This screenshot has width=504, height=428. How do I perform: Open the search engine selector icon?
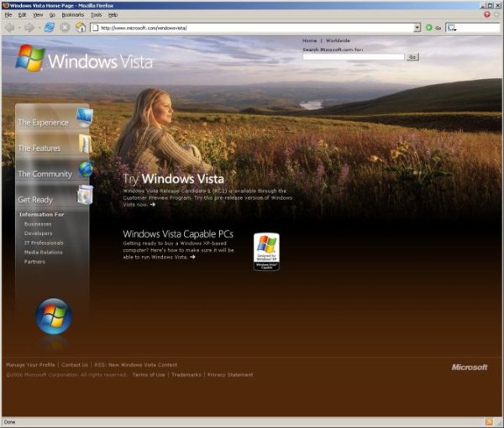click(x=452, y=28)
